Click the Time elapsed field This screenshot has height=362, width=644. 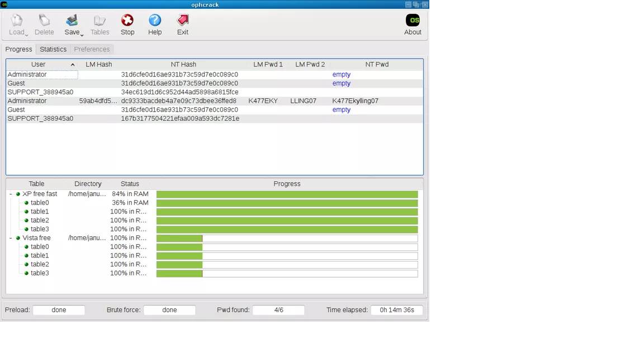point(396,310)
